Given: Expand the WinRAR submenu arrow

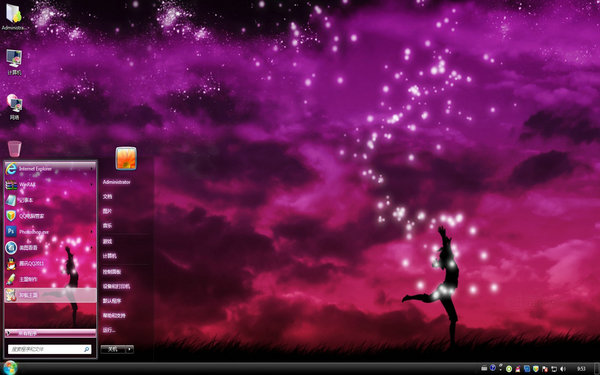Looking at the screenshot, I should (x=92, y=185).
